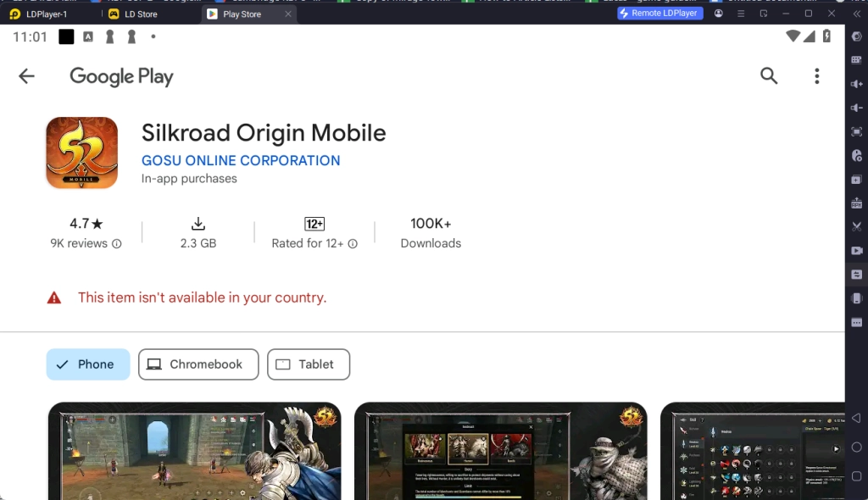Click the 2.3 GB download size icon
Image resolution: width=868 pixels, height=500 pixels.
pos(198,224)
